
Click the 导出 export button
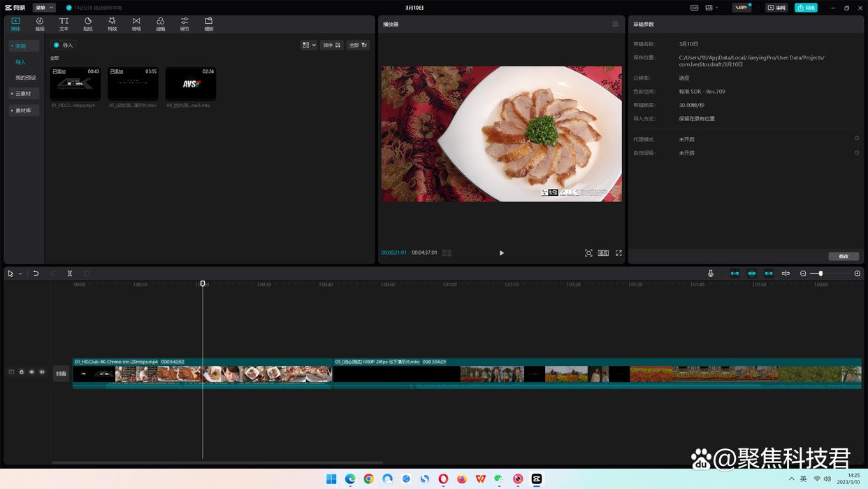pos(806,8)
